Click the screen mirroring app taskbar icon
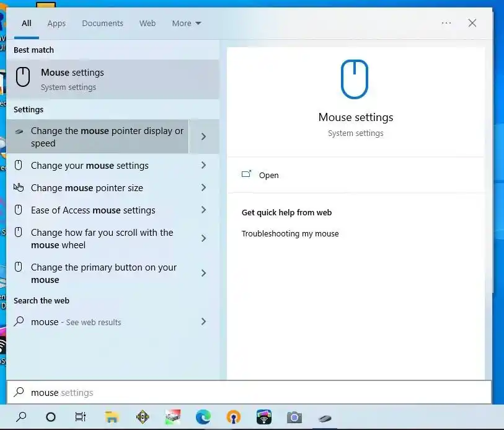This screenshot has width=504, height=430. pyautogui.click(x=264, y=417)
